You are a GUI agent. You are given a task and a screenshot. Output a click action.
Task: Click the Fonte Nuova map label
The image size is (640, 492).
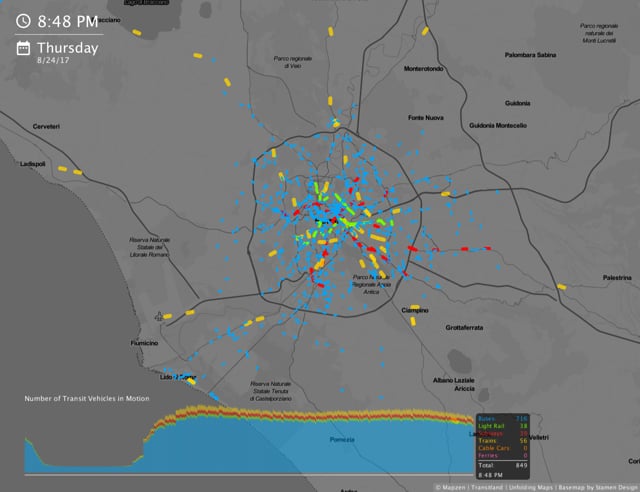coord(426,118)
